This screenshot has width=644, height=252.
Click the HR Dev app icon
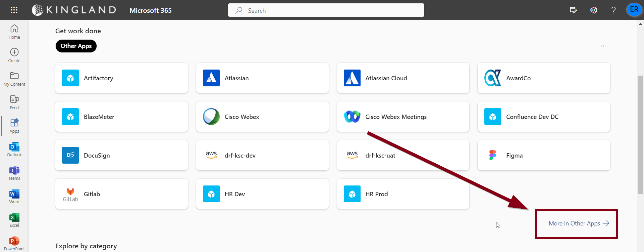[x=211, y=194]
